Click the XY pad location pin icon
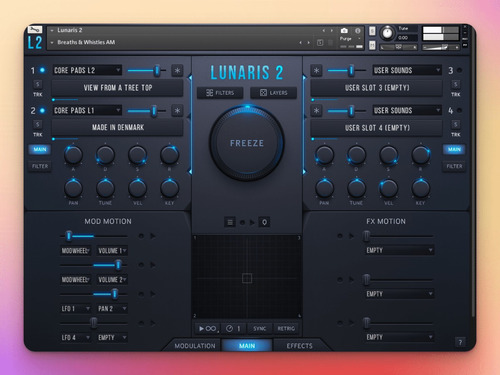This screenshot has height=375, width=500. (264, 222)
